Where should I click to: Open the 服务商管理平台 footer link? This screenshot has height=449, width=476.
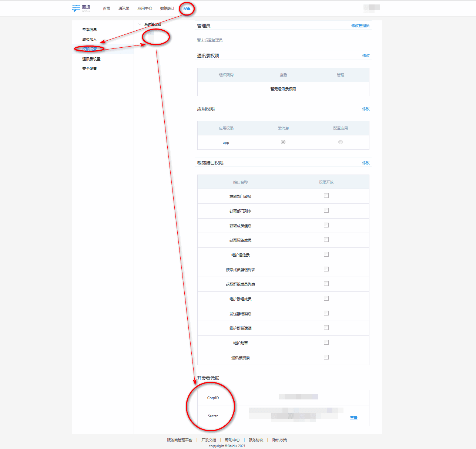pyautogui.click(x=180, y=440)
